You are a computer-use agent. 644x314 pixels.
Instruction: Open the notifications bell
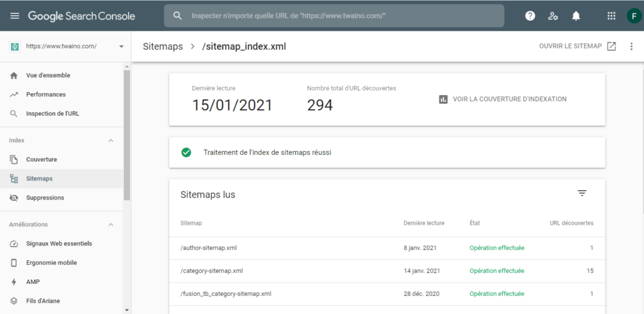pyautogui.click(x=576, y=16)
